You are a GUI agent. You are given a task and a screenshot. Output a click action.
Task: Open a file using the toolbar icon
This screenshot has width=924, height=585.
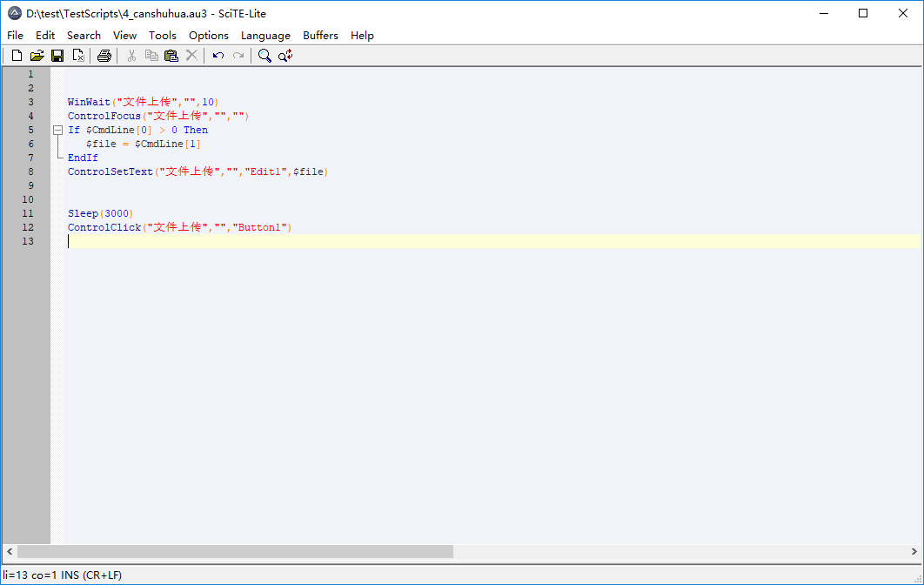37,55
